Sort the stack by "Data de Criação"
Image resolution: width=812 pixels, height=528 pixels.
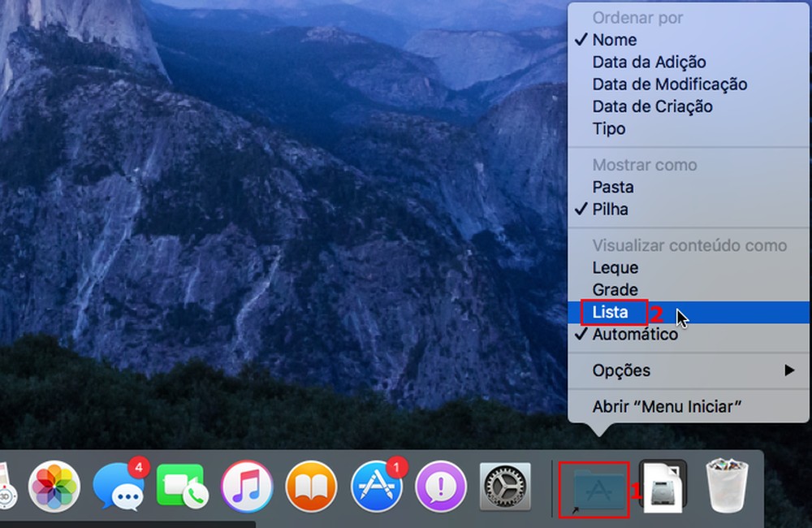(x=652, y=106)
